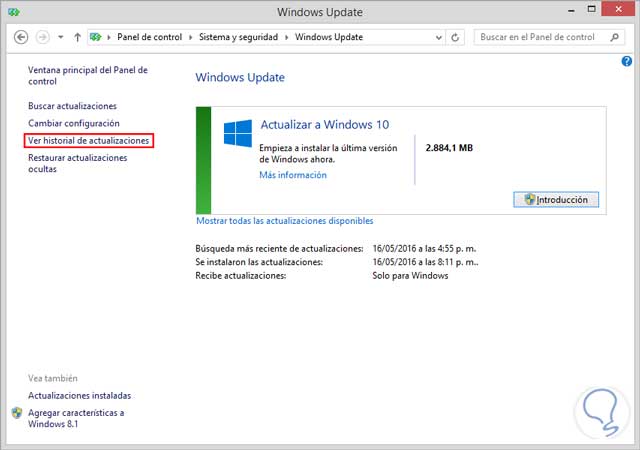Expand the address bar history dropdown

438,38
